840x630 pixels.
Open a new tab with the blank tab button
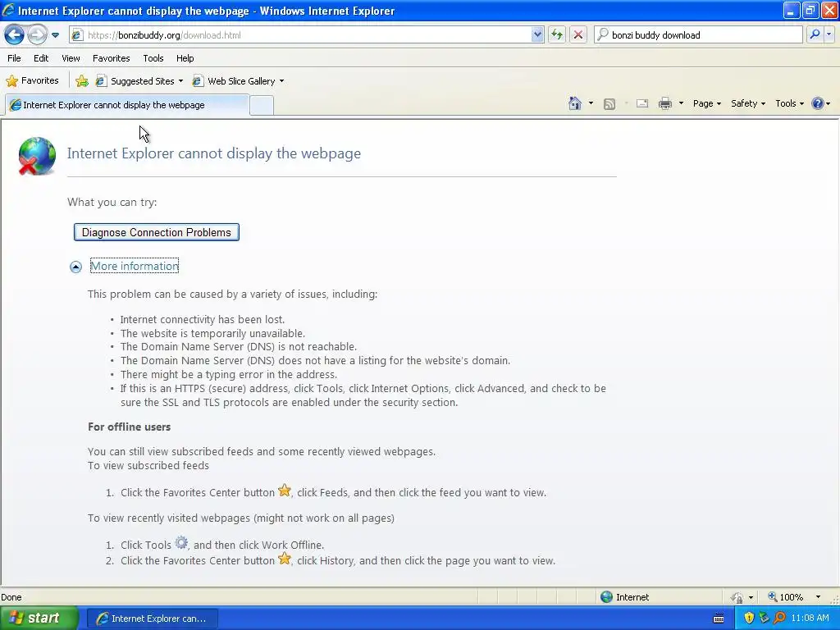[262, 105]
